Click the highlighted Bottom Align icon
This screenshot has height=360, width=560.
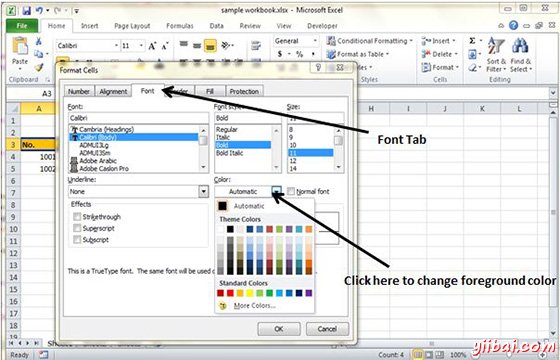coord(210,46)
